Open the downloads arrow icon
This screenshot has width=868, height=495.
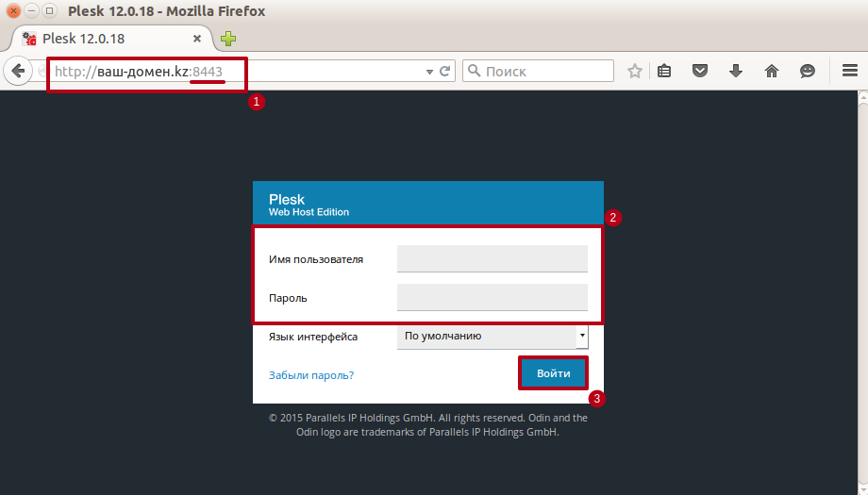(736, 70)
